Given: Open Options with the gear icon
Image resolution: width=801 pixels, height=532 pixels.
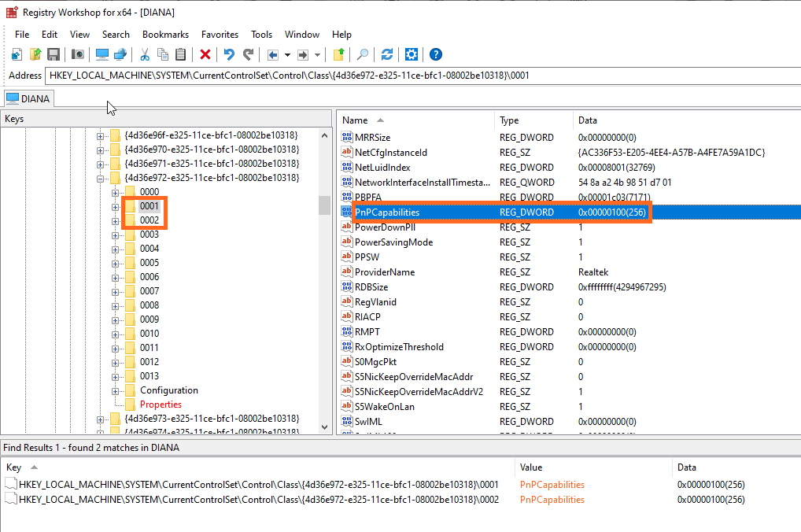Looking at the screenshot, I should [x=412, y=54].
